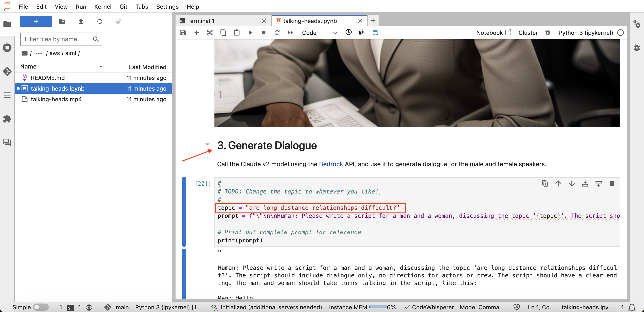Screen dimensions: 644x312
Task: Interrupt the kernel with stop icon
Action: point(263,33)
